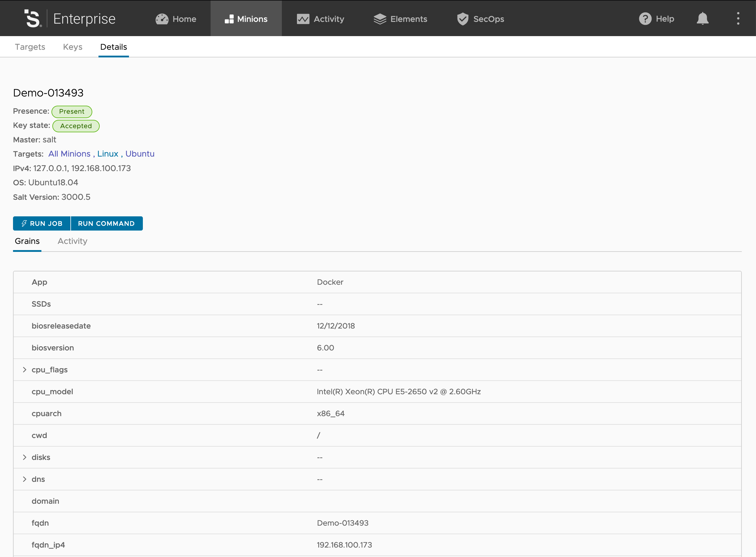This screenshot has height=557, width=756.
Task: Click the Help question mark icon
Action: (x=645, y=19)
